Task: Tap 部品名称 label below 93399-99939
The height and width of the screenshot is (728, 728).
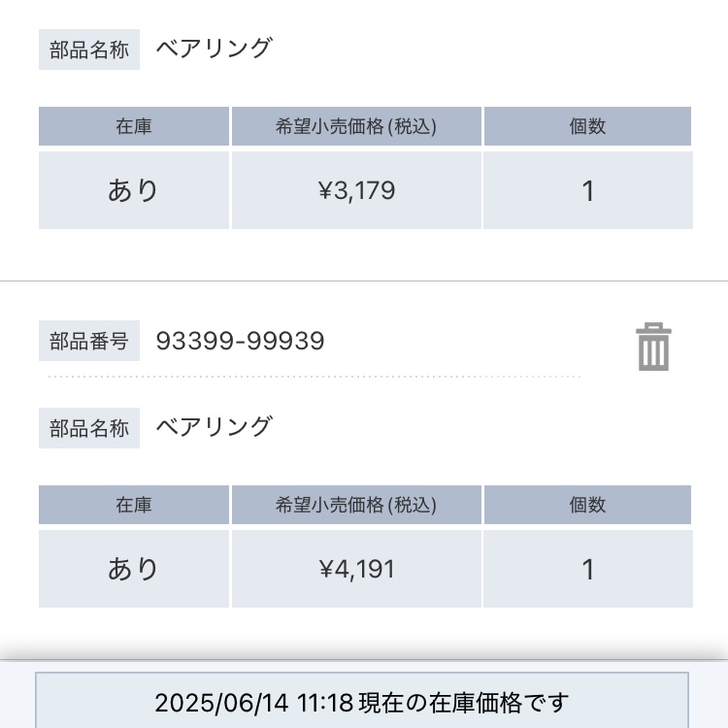Action: point(89,429)
